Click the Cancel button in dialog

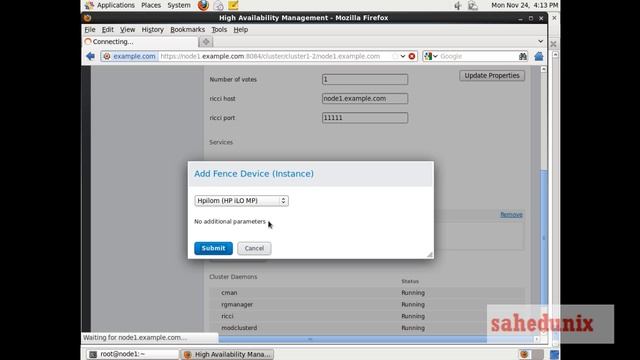(x=254, y=248)
